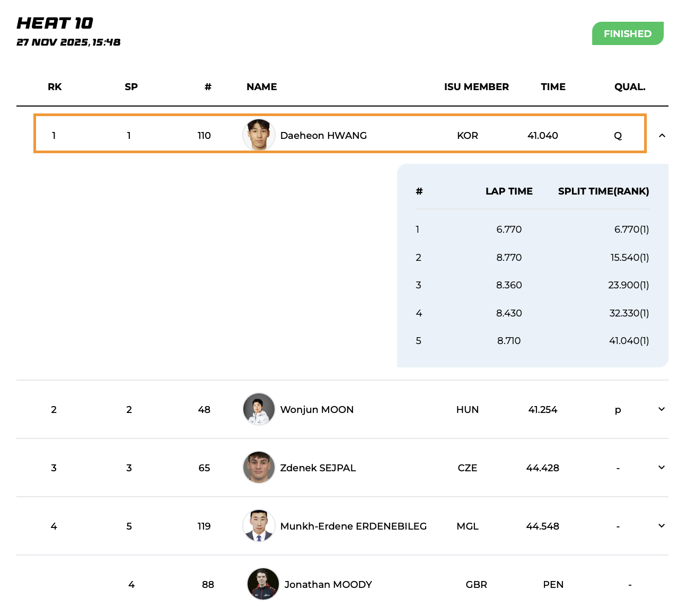Click the ISU MEMBER column header

(x=476, y=87)
